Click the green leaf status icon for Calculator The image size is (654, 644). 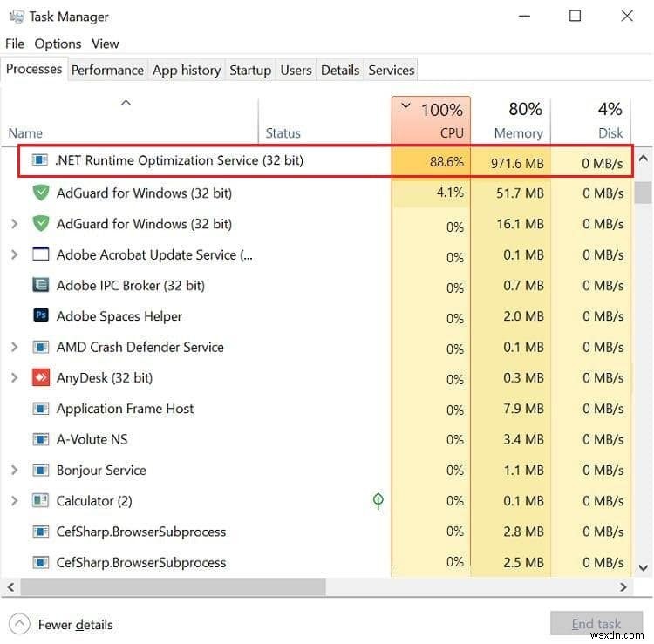click(378, 500)
